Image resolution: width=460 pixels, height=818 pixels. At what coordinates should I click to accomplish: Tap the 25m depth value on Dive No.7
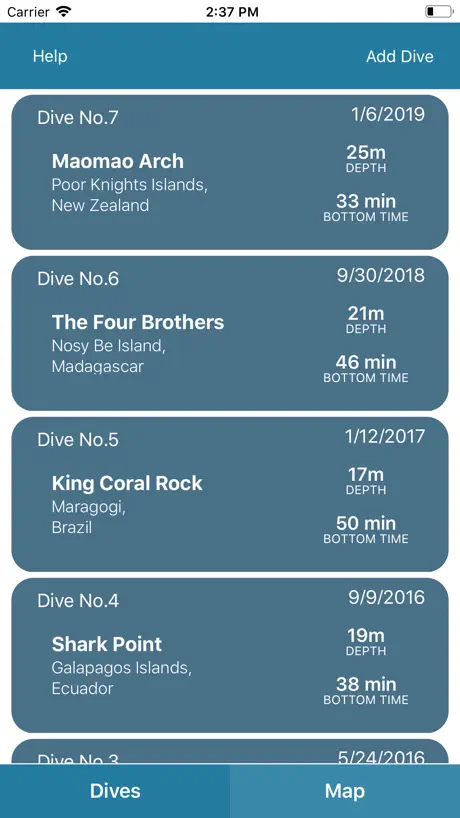pos(366,153)
